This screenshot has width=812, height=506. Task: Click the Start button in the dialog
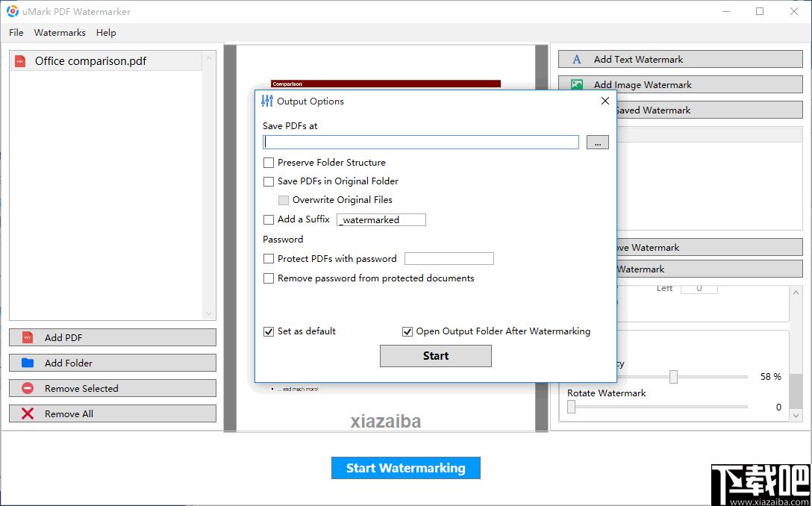436,356
